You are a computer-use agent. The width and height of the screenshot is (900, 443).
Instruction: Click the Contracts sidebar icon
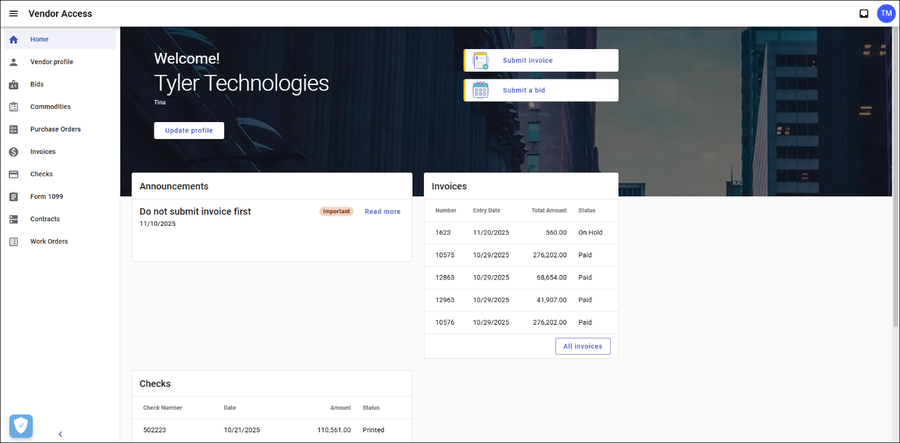14,219
